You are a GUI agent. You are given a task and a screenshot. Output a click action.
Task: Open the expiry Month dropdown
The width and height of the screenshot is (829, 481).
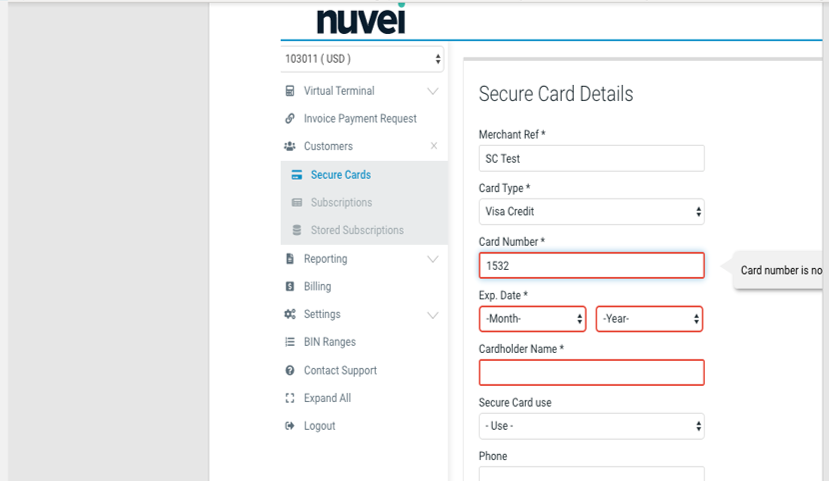click(x=532, y=319)
